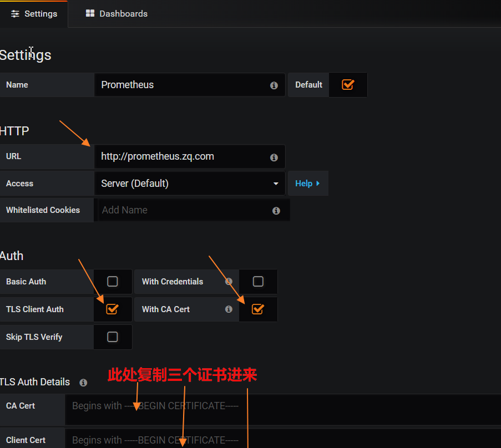Click the CA Cert text area
501x448 pixels.
click(283, 409)
